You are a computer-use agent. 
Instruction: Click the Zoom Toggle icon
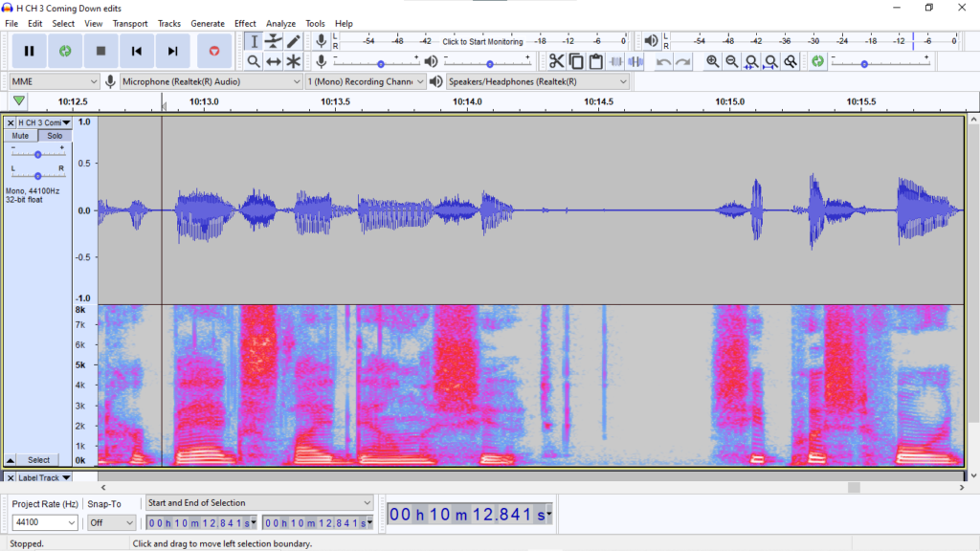tap(791, 61)
